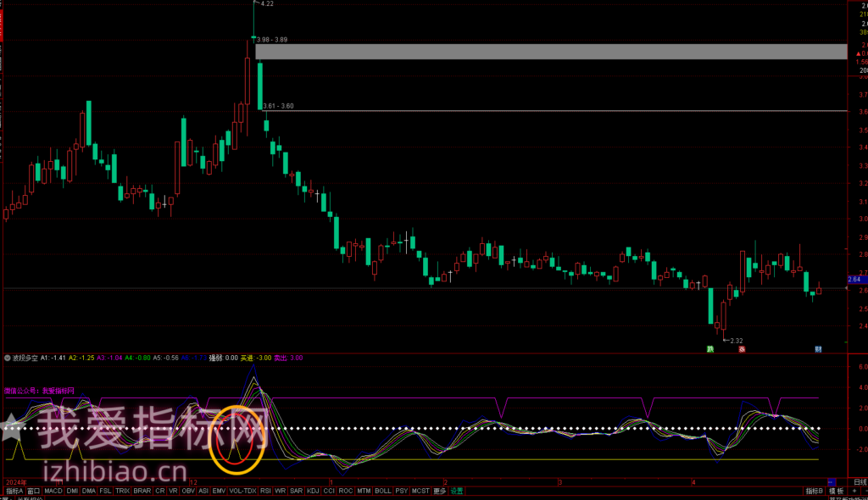
Task: Open the 指标A indicator group tab
Action: 15,492
